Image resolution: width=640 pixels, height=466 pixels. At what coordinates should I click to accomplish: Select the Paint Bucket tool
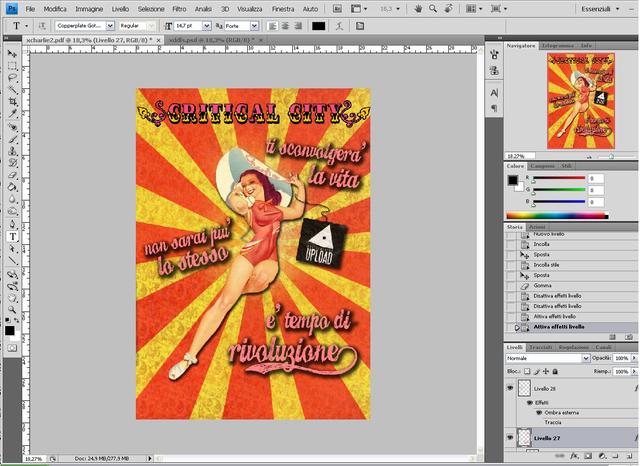12,187
